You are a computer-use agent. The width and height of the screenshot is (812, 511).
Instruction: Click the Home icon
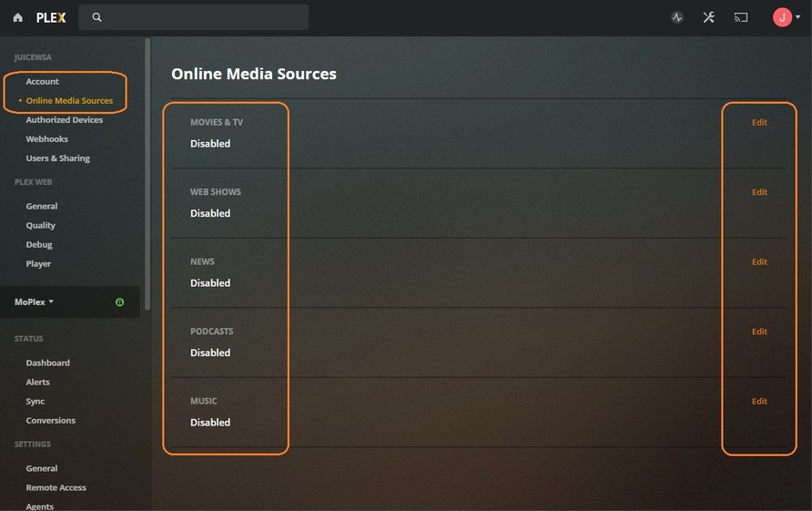18,17
